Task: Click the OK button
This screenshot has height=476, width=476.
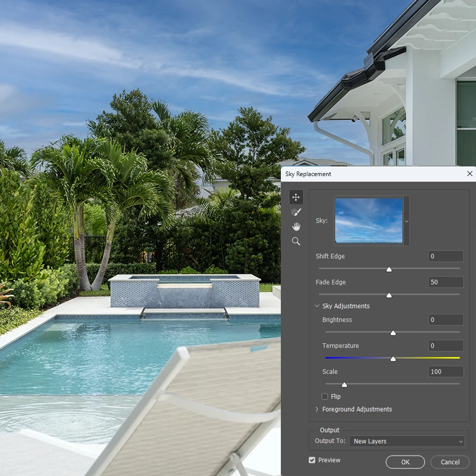Action: click(405, 462)
